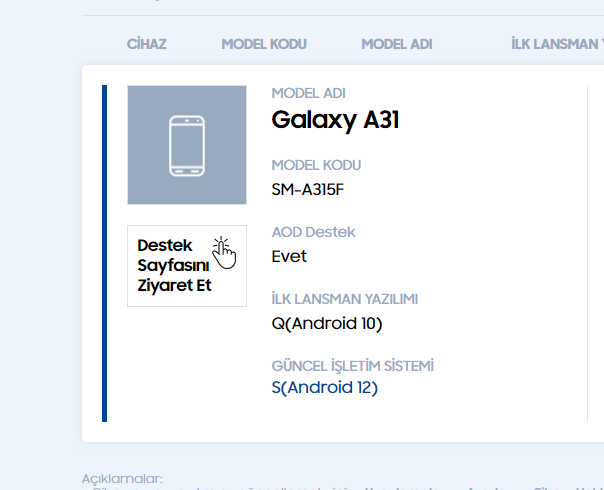Image resolution: width=604 pixels, height=490 pixels.
Task: Click the phone placeholder image thumbnail
Action: [187, 145]
